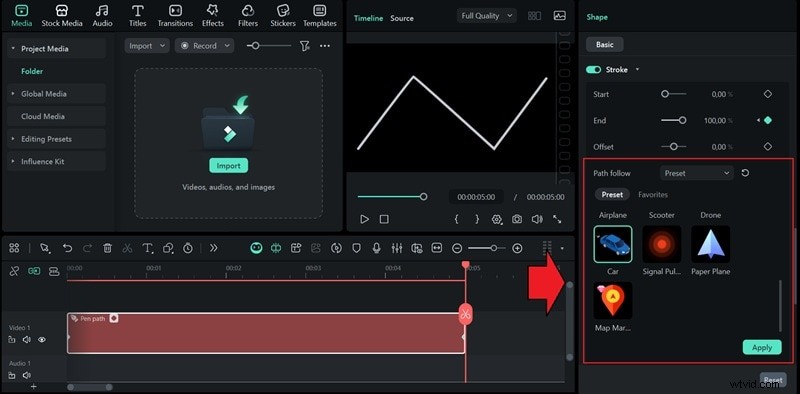Image resolution: width=800 pixels, height=394 pixels.
Task: Open the Import dropdown
Action: [x=147, y=45]
